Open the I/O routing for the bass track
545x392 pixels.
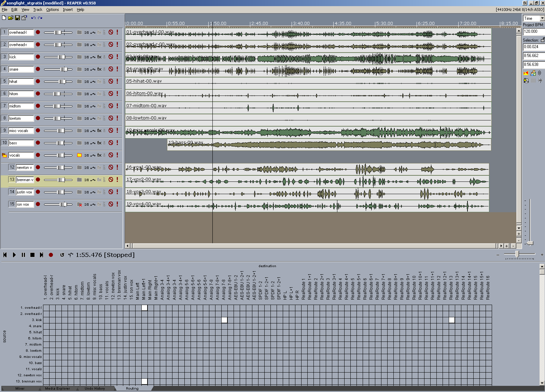86,143
